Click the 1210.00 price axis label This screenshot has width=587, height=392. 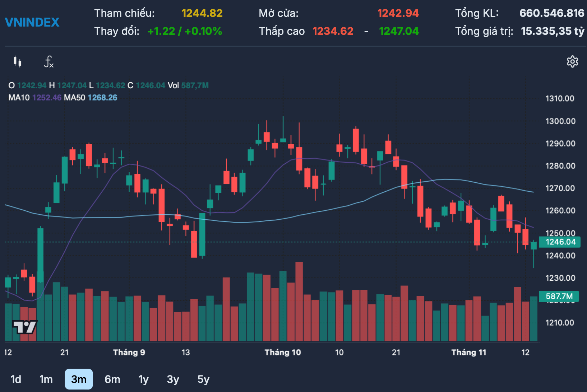tap(560, 322)
